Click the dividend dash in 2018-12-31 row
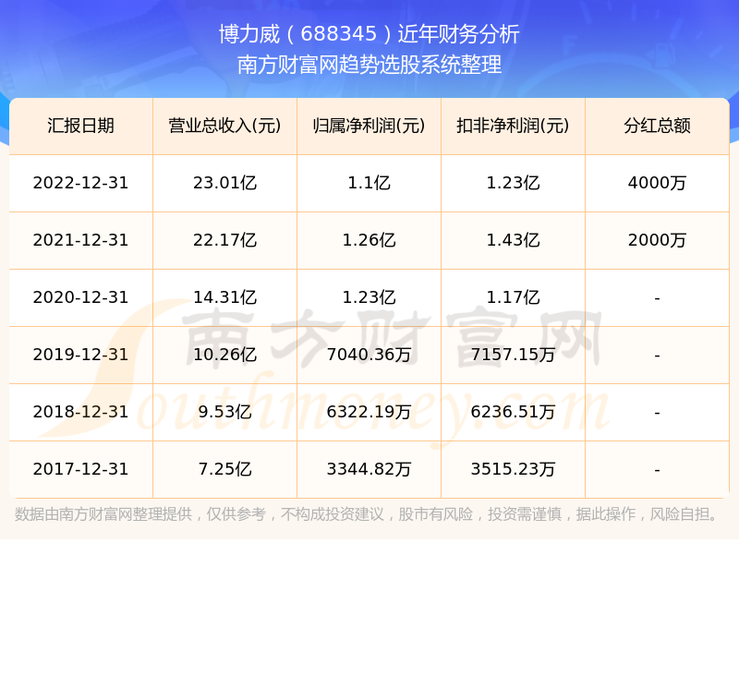739x700 pixels. [x=657, y=413]
